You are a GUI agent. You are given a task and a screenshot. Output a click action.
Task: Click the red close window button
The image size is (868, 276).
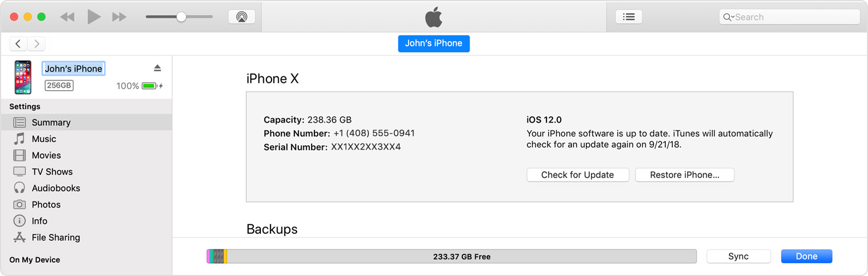point(14,17)
